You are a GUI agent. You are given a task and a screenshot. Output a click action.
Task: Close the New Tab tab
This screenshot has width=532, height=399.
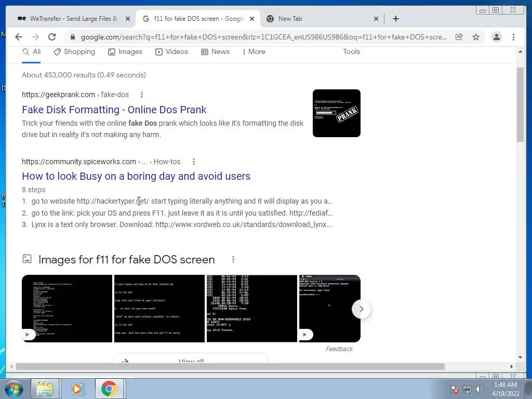pyautogui.click(x=376, y=19)
